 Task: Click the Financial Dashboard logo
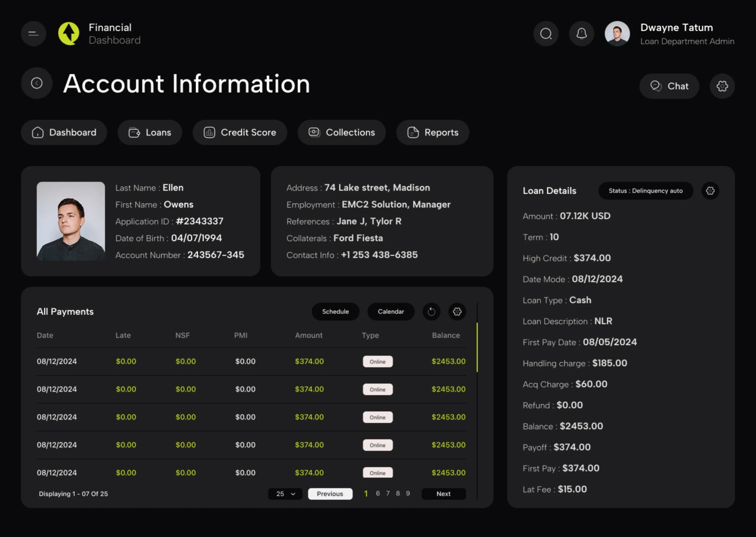[69, 34]
